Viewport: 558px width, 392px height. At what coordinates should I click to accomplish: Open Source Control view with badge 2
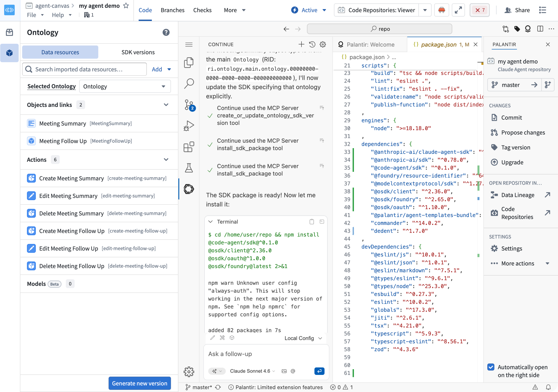189,105
